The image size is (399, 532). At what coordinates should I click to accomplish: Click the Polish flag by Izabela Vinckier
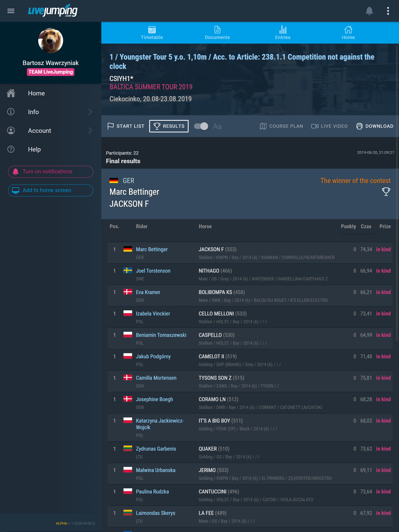[128, 313]
